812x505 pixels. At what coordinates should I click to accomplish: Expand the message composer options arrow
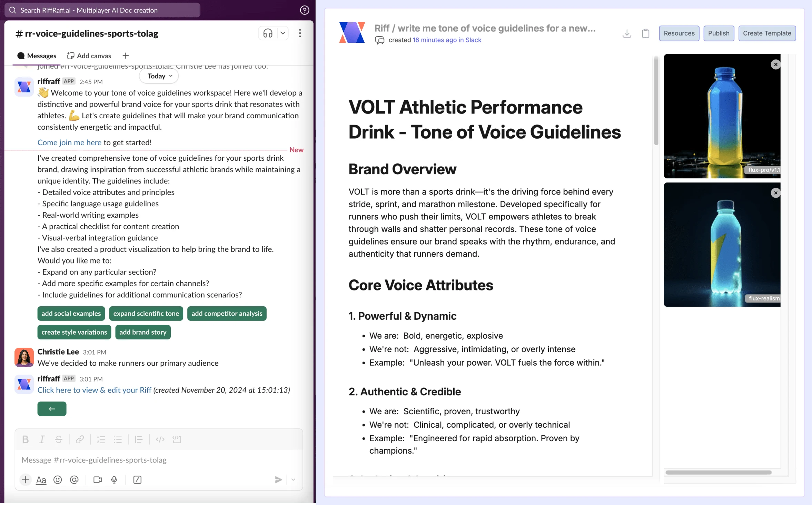tap(293, 480)
